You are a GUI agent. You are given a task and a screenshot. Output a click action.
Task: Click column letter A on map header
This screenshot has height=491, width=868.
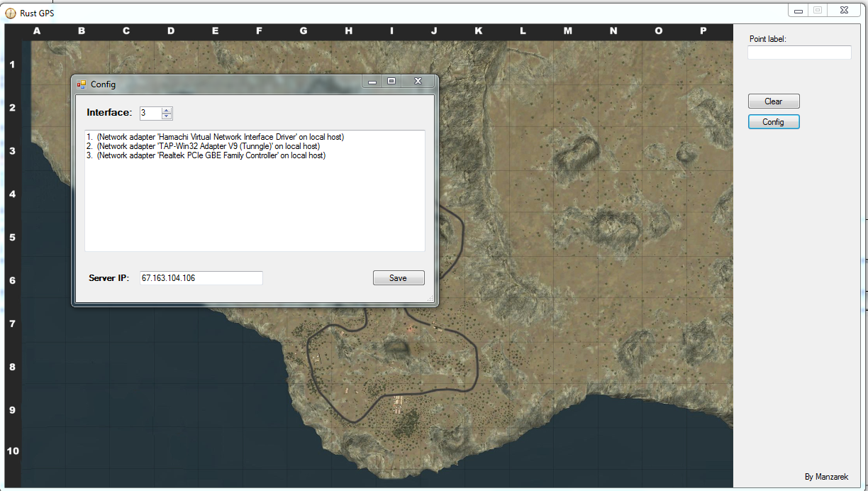click(37, 31)
